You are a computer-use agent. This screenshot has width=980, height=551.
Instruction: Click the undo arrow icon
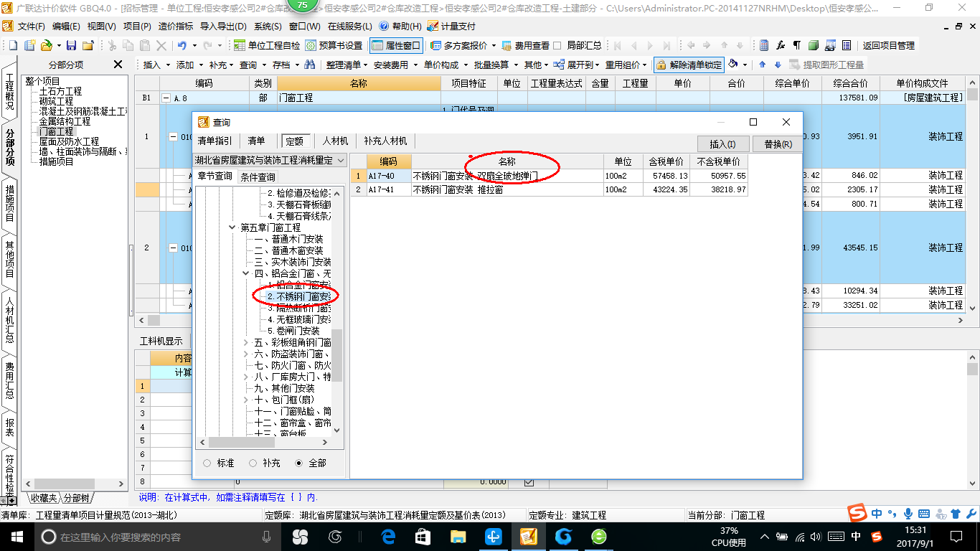[x=182, y=45]
